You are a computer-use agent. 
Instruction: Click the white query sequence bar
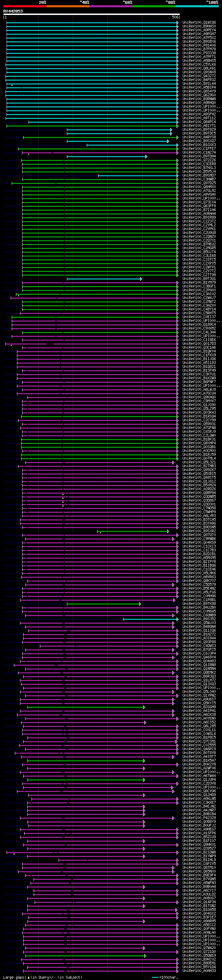92,14
